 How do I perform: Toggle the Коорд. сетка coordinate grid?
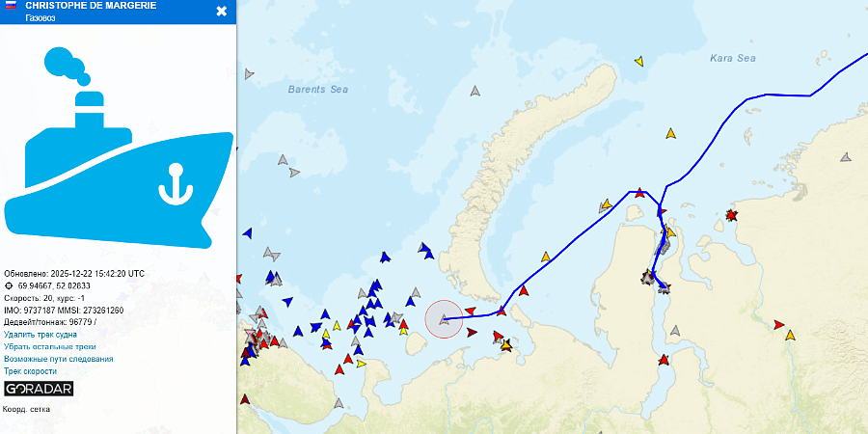(x=27, y=409)
